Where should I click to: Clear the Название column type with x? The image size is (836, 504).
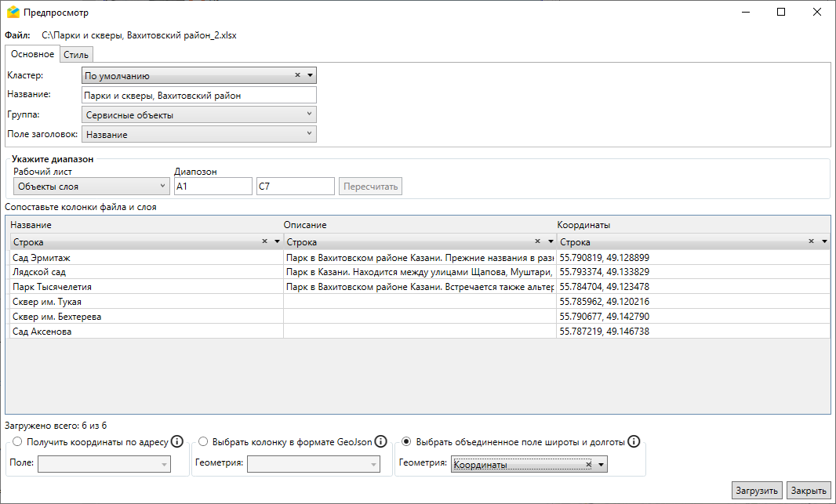point(264,242)
